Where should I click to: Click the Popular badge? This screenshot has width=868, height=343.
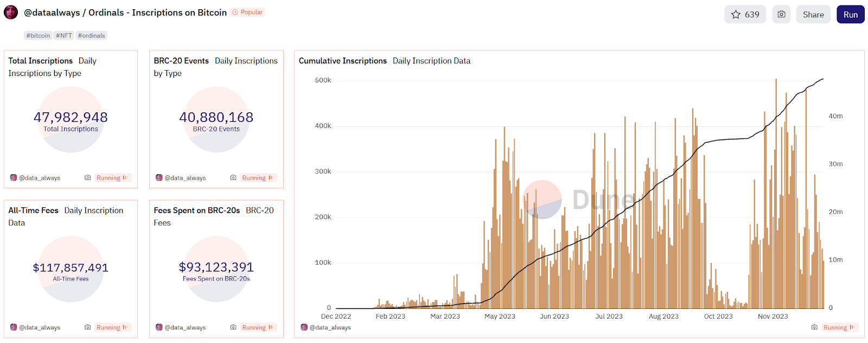click(x=247, y=12)
